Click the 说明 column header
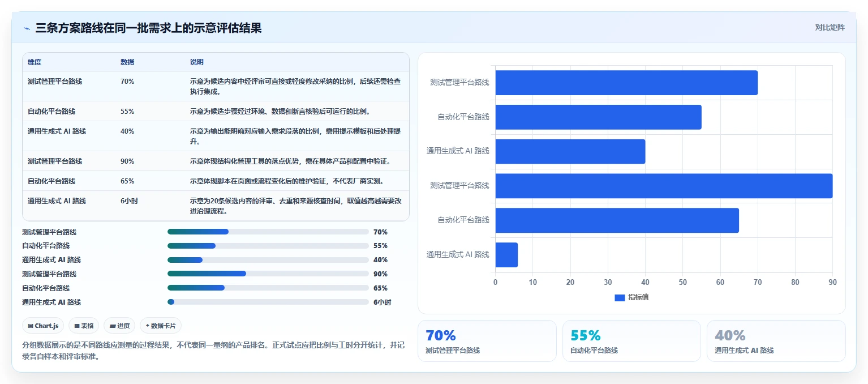The image size is (868, 384). 197,62
